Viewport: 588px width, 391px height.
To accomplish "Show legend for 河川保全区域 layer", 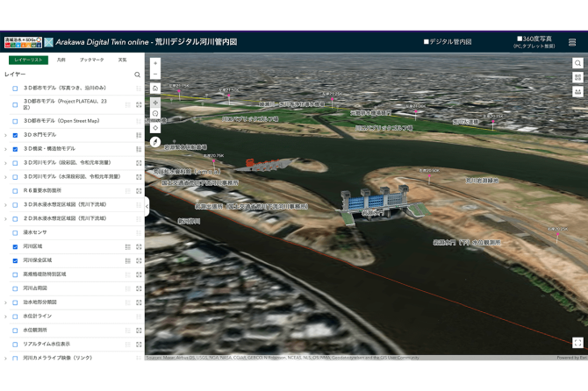I will click(128, 260).
